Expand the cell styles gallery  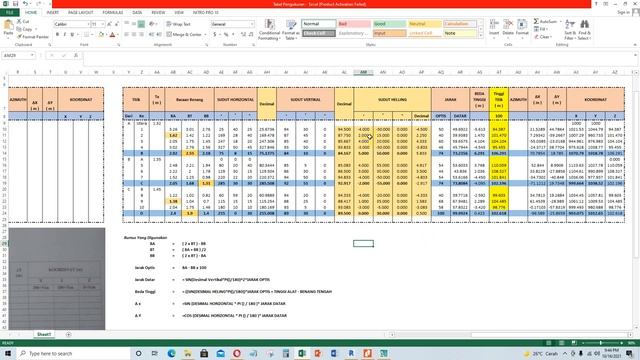(480, 36)
